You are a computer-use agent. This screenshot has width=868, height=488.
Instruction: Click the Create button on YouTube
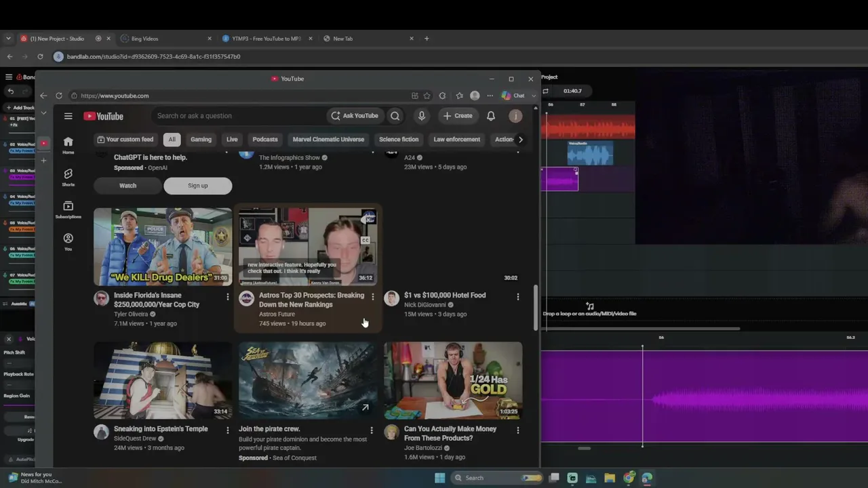coord(458,116)
